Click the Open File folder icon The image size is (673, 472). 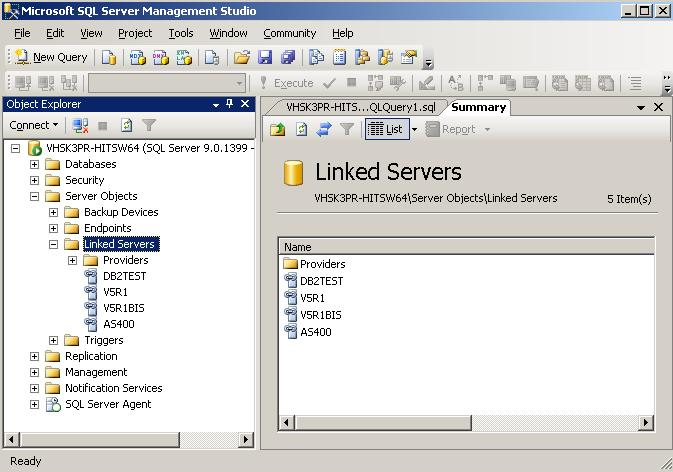242,57
